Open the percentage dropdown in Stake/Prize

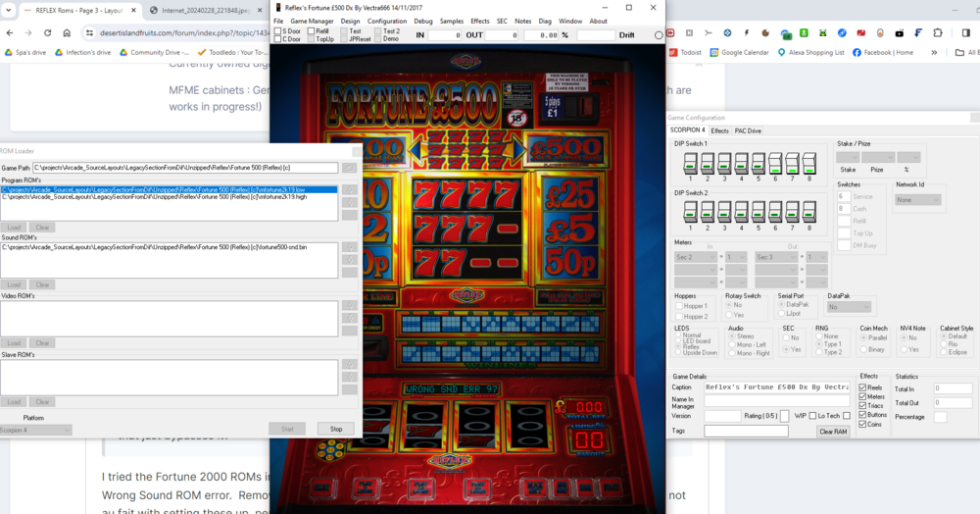tap(908, 157)
